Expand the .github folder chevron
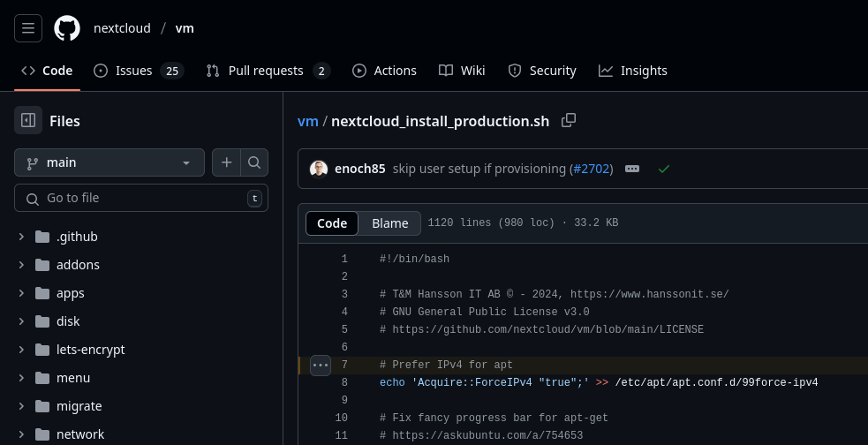 click(21, 237)
